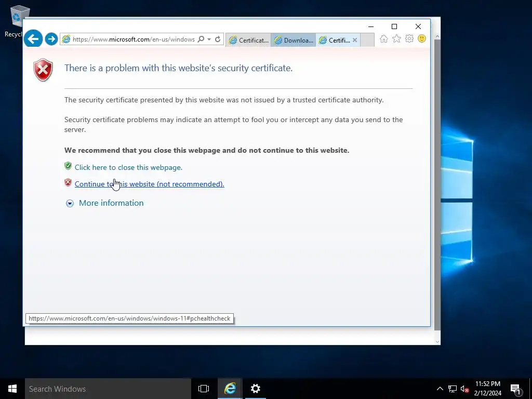532x399 pixels.
Task: Click the smiley feedback icon
Action: point(422,38)
